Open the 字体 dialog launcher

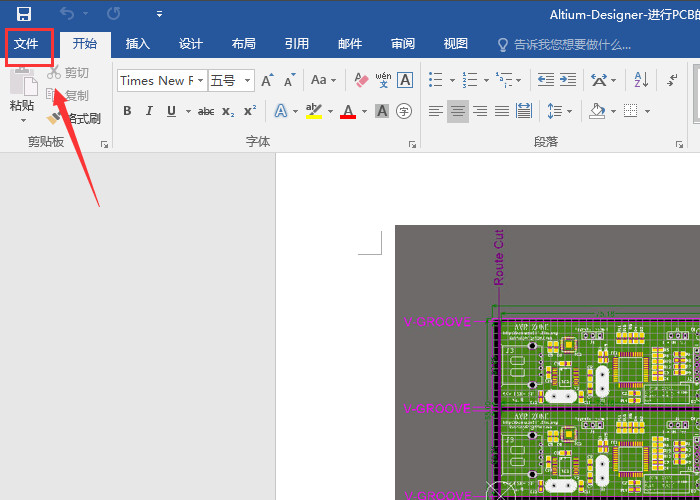click(x=412, y=144)
